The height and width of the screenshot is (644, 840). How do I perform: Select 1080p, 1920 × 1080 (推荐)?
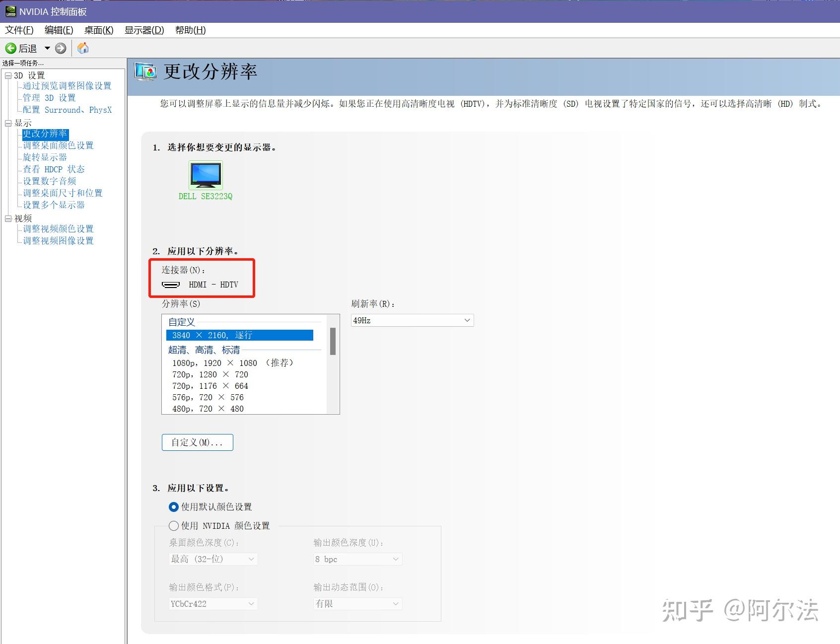tap(233, 363)
